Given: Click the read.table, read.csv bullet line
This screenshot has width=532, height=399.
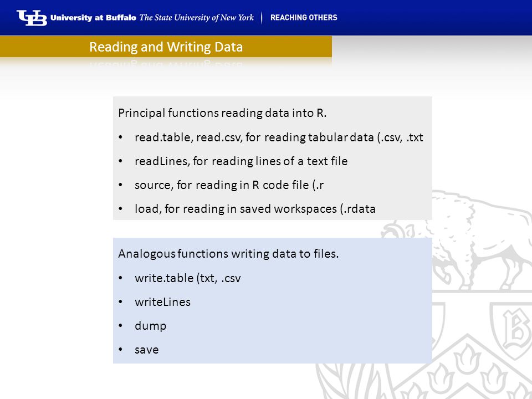Looking at the screenshot, I should click(279, 137).
